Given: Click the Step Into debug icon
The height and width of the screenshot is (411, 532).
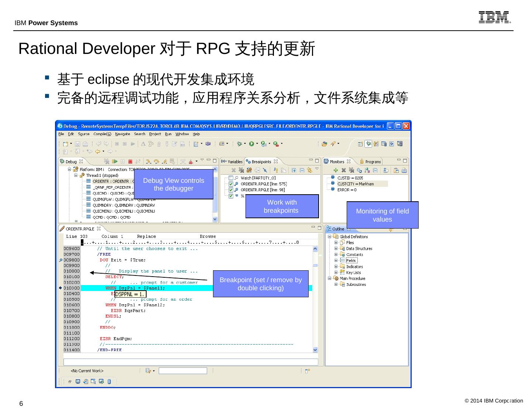Looking at the screenshot, I should [x=148, y=161].
